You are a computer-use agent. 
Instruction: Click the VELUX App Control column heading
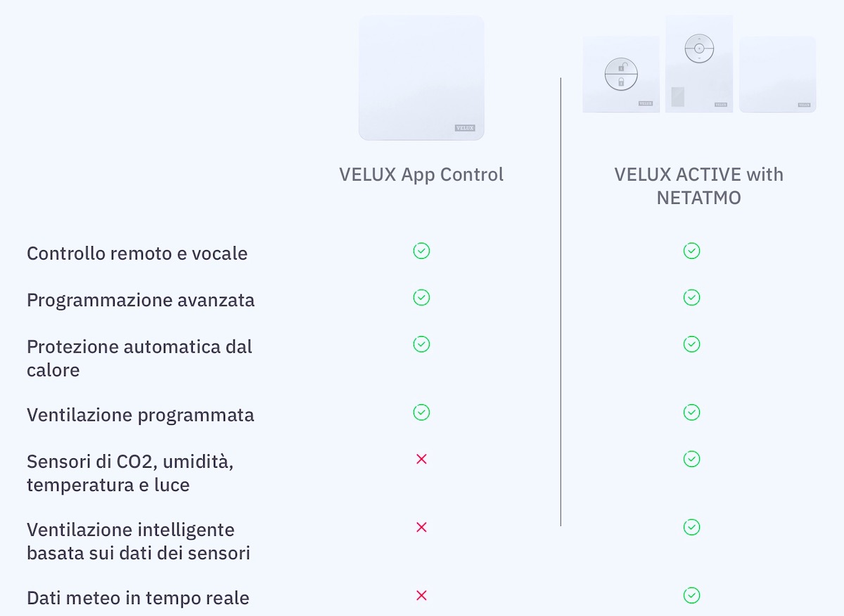point(421,174)
